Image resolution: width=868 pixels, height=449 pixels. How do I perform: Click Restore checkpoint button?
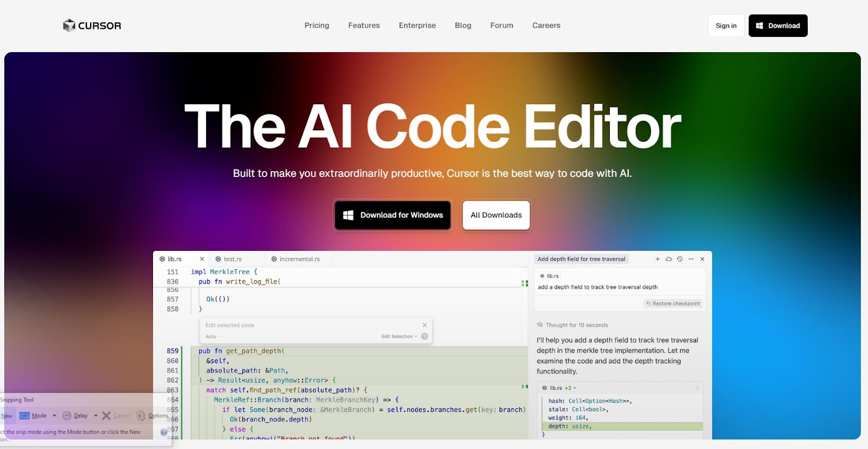point(673,303)
